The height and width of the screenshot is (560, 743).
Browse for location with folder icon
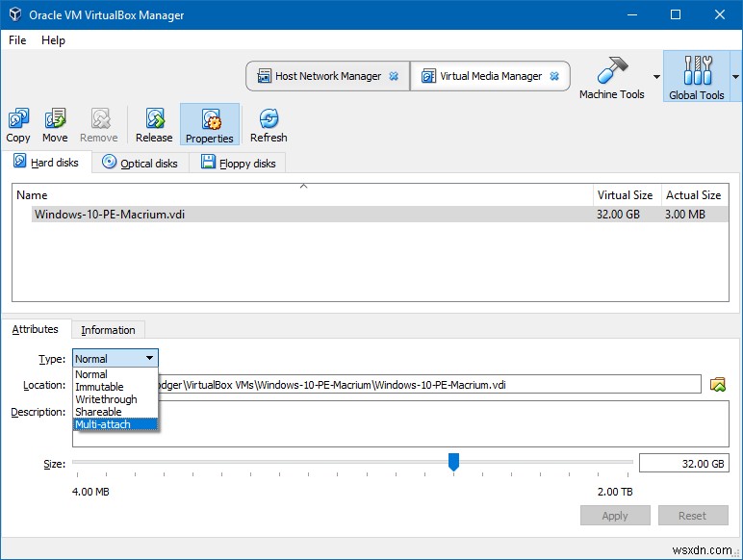coord(718,384)
